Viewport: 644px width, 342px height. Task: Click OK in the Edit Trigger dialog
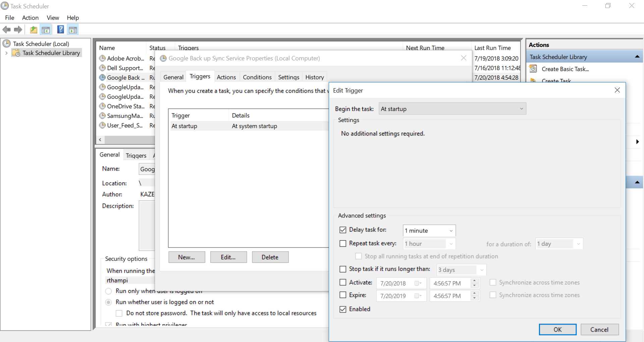[x=558, y=330]
